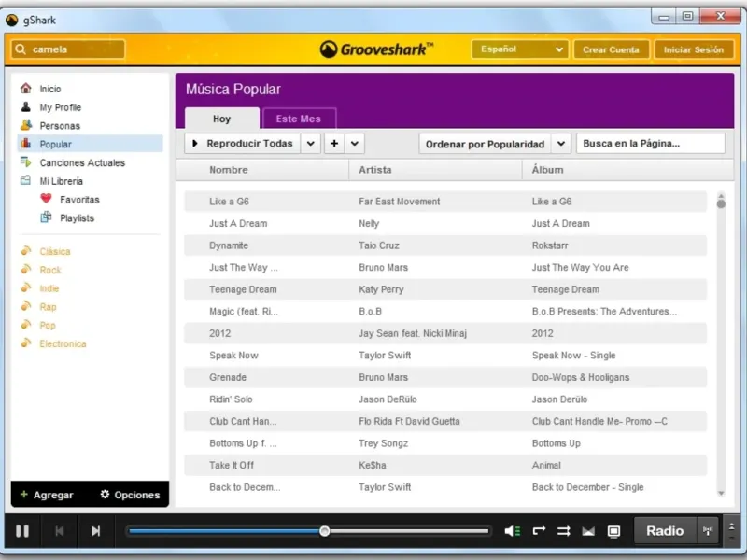Screen dimensions: 747x560
Task: Open Playlists in sidebar
Action: click(x=77, y=218)
